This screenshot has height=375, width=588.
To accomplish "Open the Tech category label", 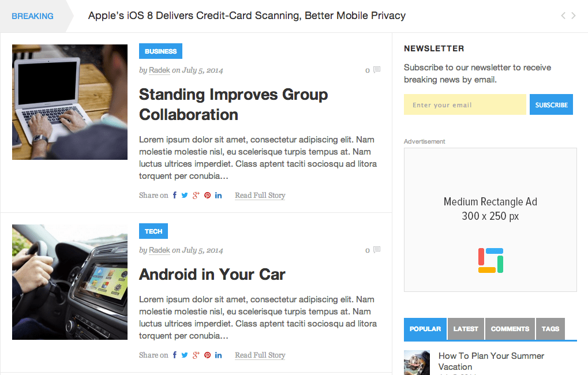I will 153,231.
